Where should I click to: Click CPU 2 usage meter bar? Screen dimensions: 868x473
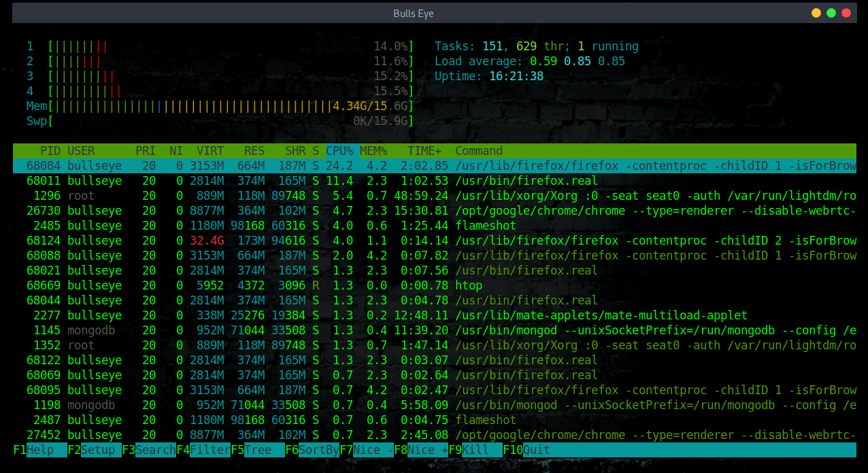[230, 61]
